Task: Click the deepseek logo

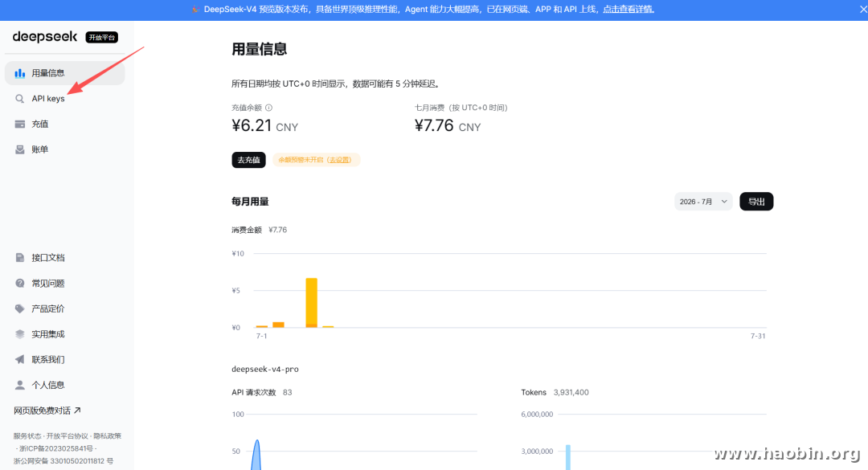Action: (x=45, y=36)
